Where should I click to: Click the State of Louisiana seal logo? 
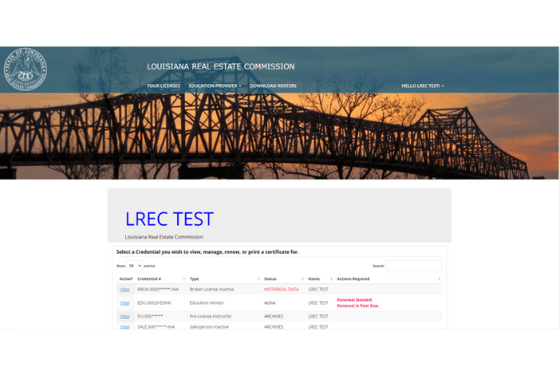pos(25,70)
